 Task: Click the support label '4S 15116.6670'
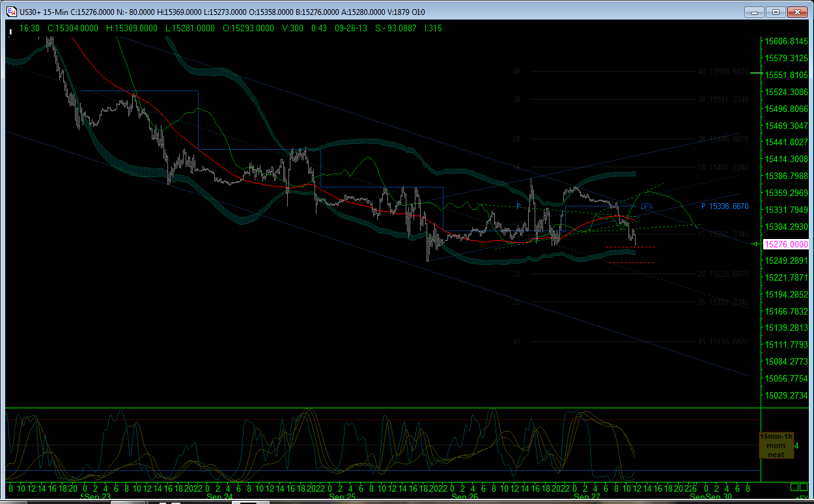tap(723, 342)
